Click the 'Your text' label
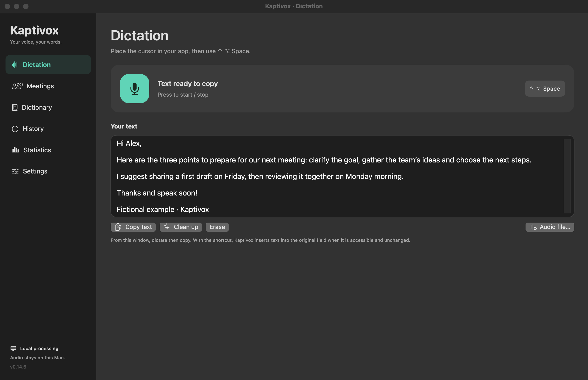The width and height of the screenshot is (588, 380). [x=124, y=126]
